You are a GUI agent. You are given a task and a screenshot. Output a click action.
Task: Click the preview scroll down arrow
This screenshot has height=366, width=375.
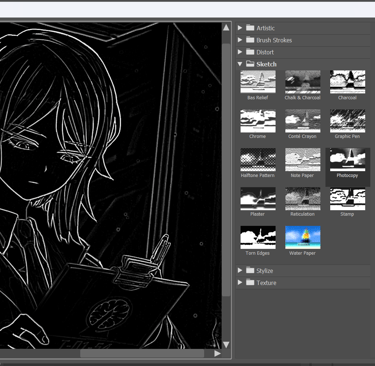pyautogui.click(x=226, y=344)
